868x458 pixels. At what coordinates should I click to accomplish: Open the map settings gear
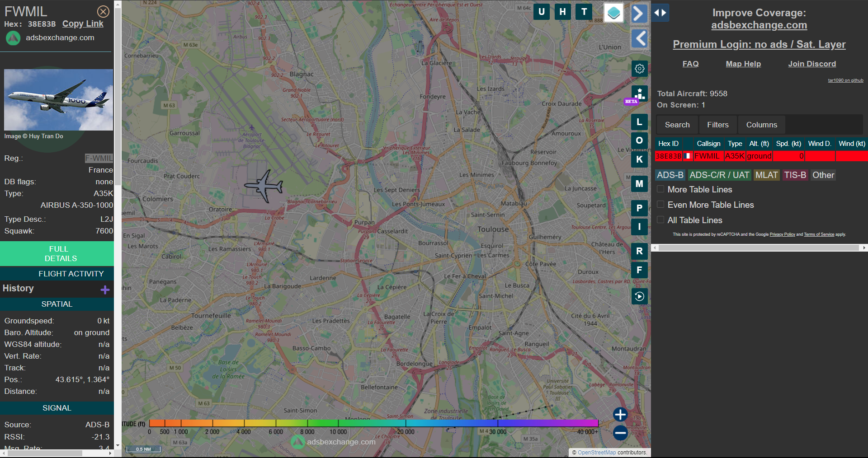(639, 69)
